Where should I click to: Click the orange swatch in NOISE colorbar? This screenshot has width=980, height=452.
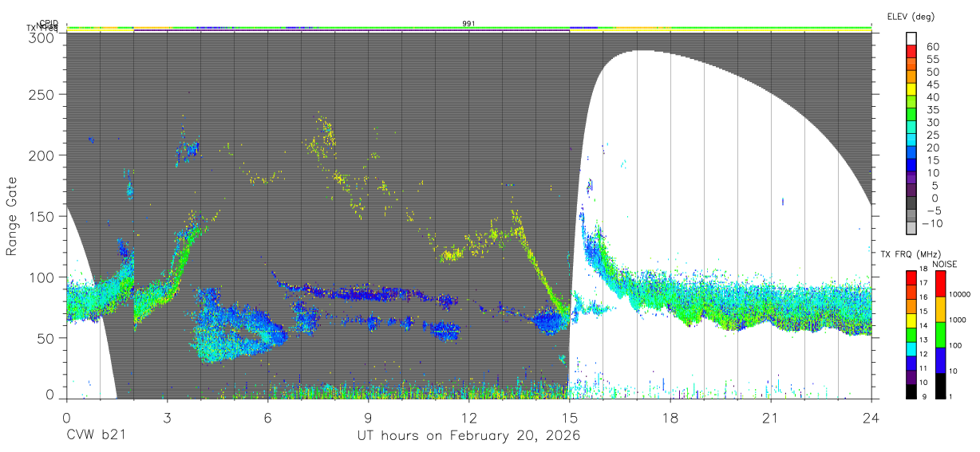940,309
